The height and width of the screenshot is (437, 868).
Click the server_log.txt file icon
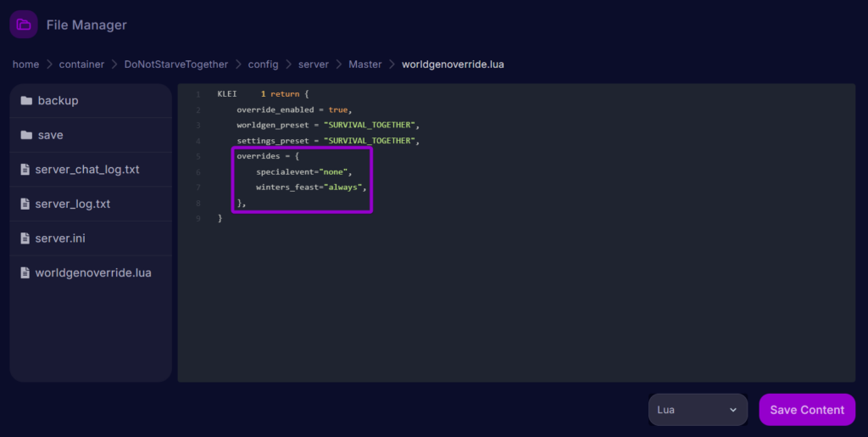coord(25,204)
